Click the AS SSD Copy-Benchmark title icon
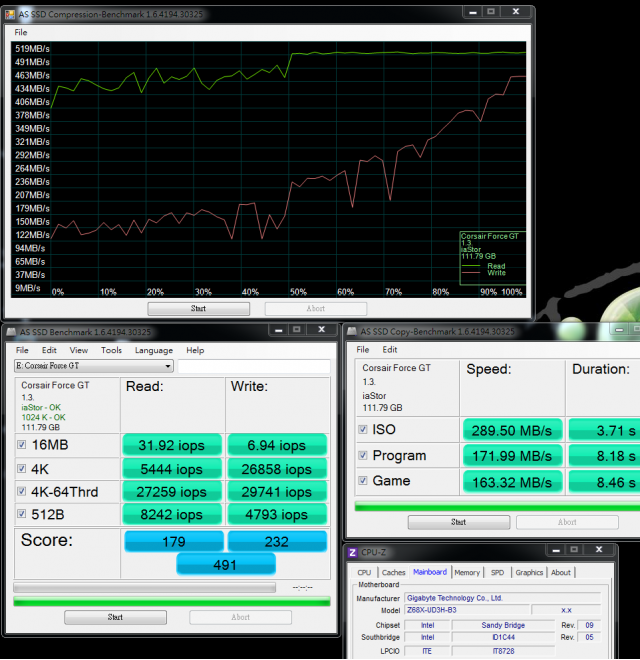640x660 pixels. pos(352,332)
